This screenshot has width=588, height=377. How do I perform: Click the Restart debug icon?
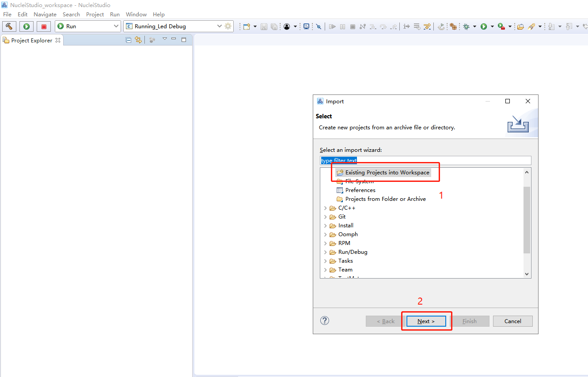click(441, 26)
